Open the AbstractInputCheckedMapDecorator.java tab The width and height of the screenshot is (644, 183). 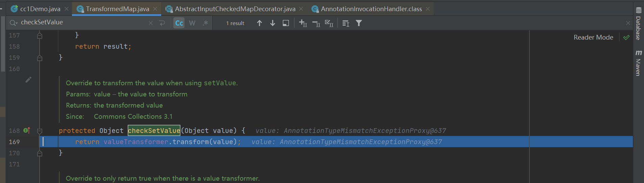coord(235,9)
